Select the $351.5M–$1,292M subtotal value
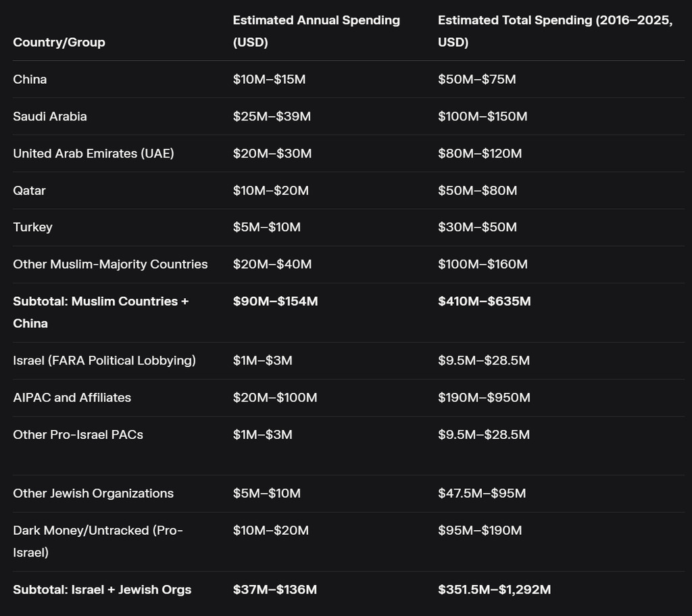The width and height of the screenshot is (692, 616). click(x=494, y=590)
